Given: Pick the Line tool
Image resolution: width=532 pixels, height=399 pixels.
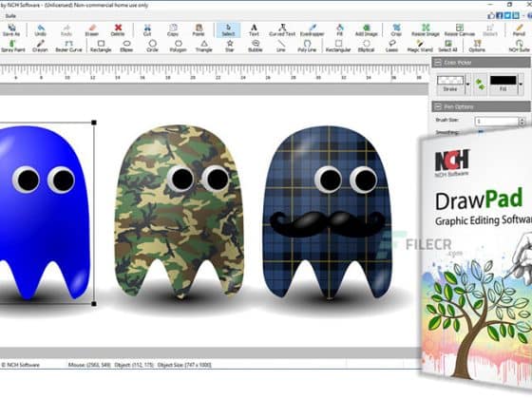Looking at the screenshot, I should tap(281, 46).
